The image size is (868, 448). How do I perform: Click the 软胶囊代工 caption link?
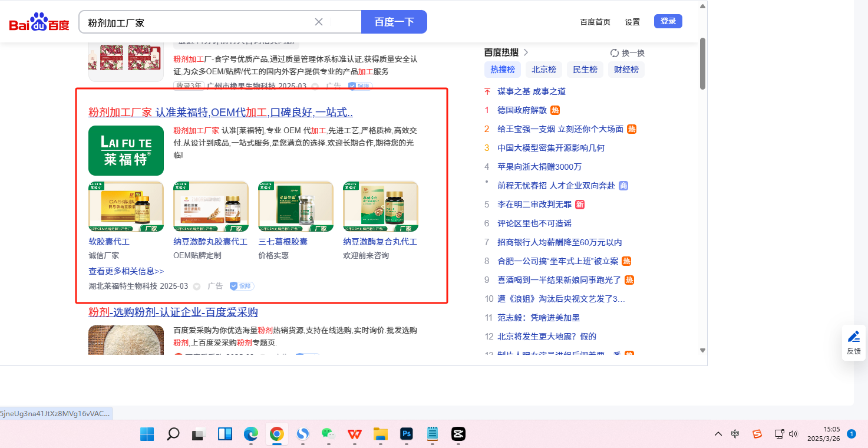(109, 242)
